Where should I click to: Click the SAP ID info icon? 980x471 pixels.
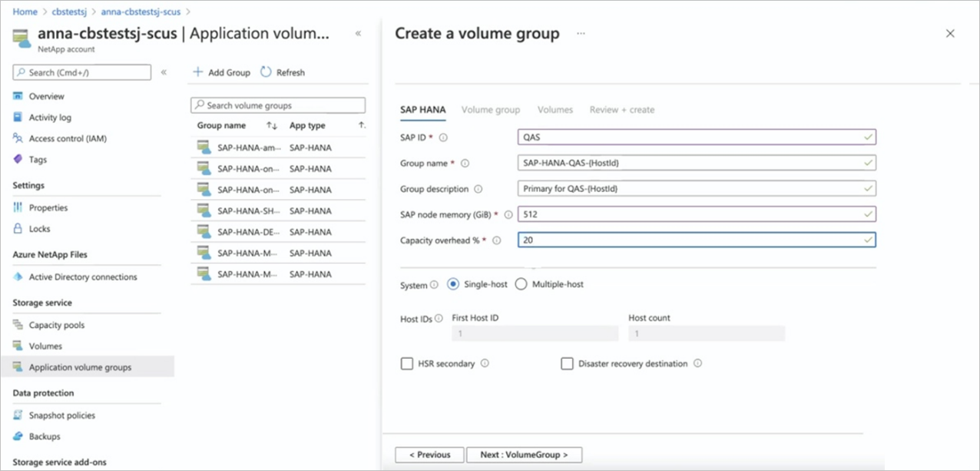(443, 138)
